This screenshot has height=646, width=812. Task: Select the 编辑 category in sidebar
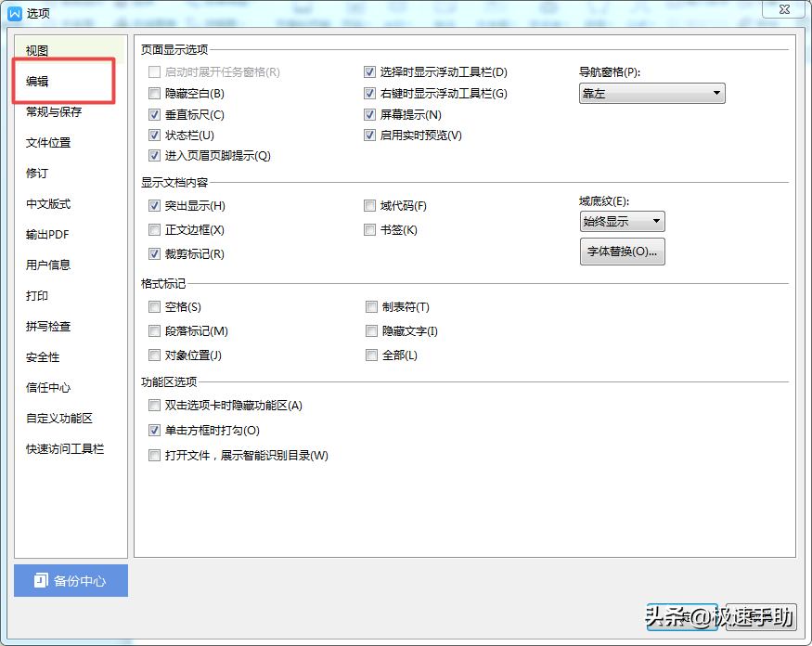point(37,82)
